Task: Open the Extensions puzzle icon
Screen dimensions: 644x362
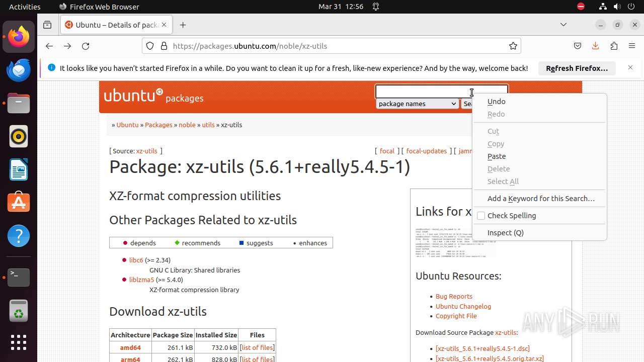Action: click(614, 46)
